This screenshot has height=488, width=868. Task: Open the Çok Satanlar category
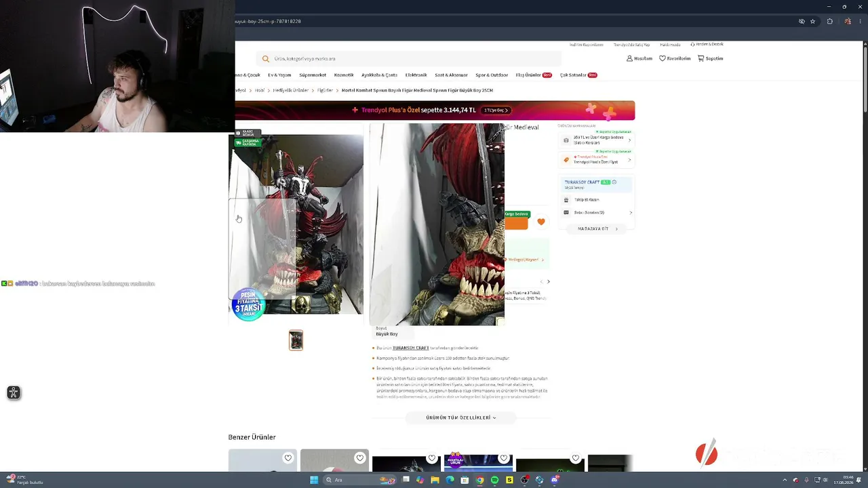[x=578, y=75]
